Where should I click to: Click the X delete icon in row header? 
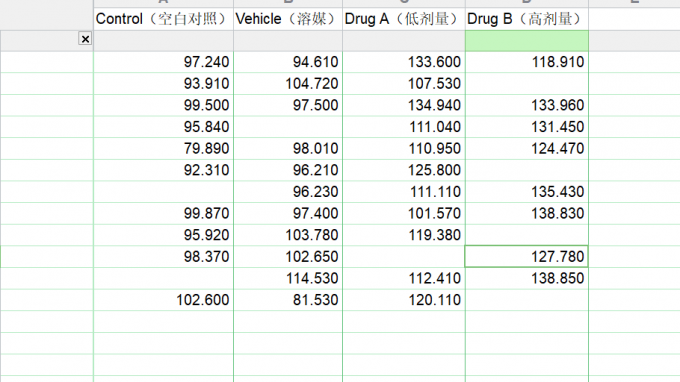click(x=85, y=39)
